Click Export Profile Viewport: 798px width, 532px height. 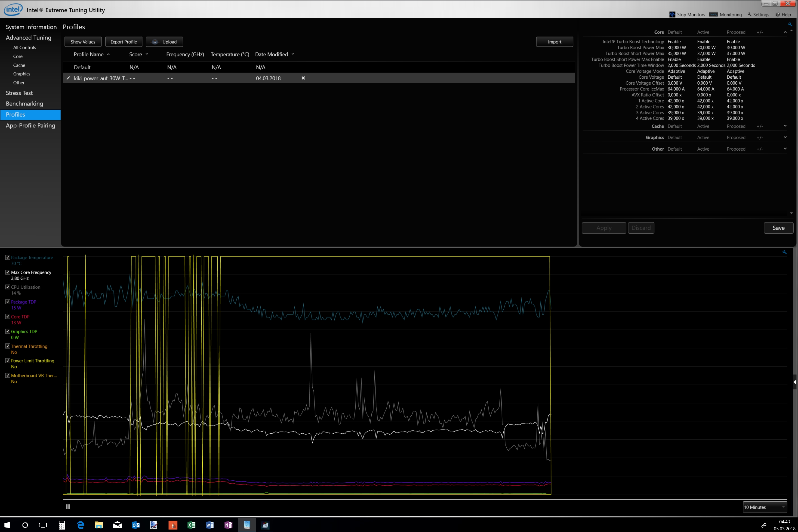124,42
